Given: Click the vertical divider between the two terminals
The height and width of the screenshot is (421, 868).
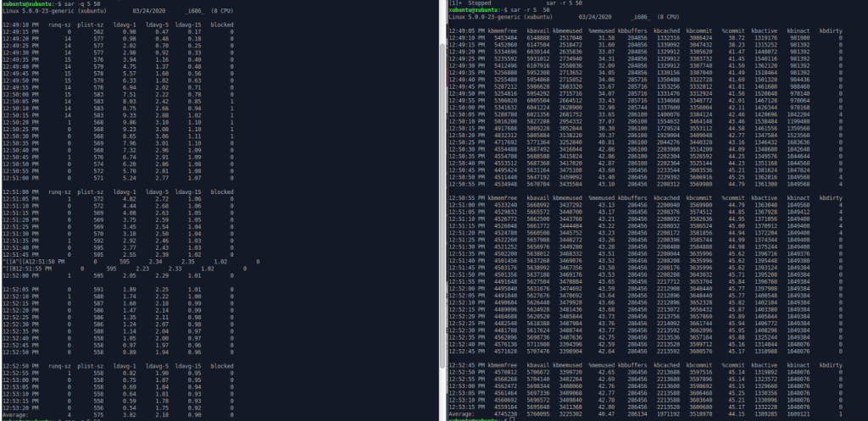Looking at the screenshot, I should 442,212.
